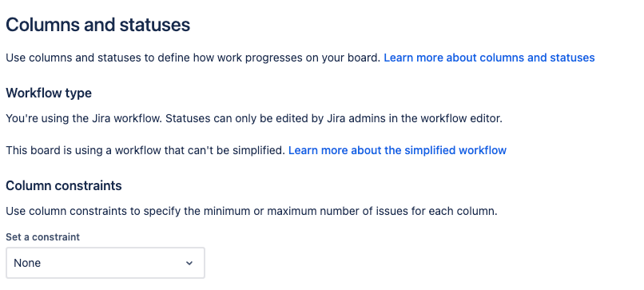Viewport: 644px width, 290px height.
Task: Open Learn more about columns and statuses
Action: pos(489,58)
